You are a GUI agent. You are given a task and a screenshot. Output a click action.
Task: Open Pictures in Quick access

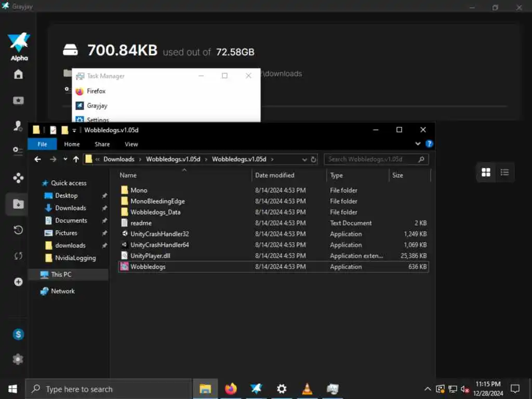click(66, 233)
